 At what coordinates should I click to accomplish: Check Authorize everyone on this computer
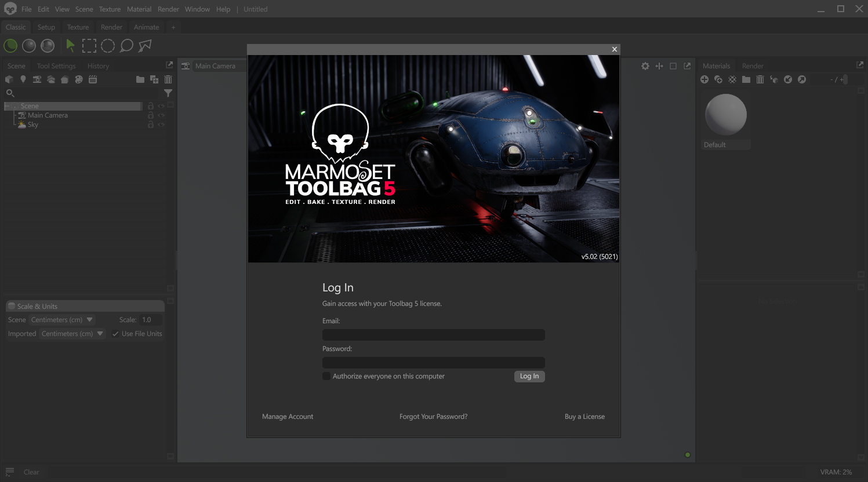326,376
